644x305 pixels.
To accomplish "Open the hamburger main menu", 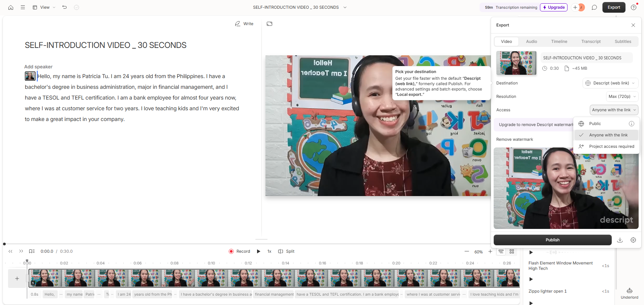I will [23, 7].
